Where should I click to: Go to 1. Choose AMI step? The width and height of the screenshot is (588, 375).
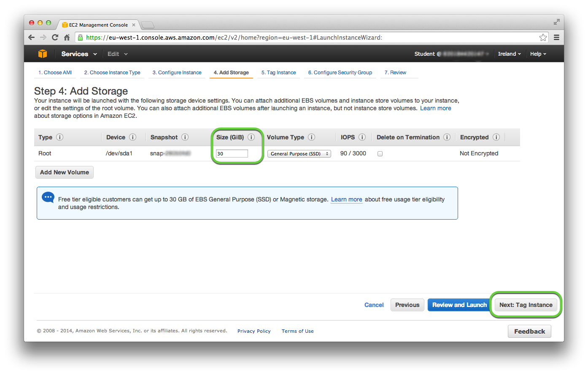[55, 73]
